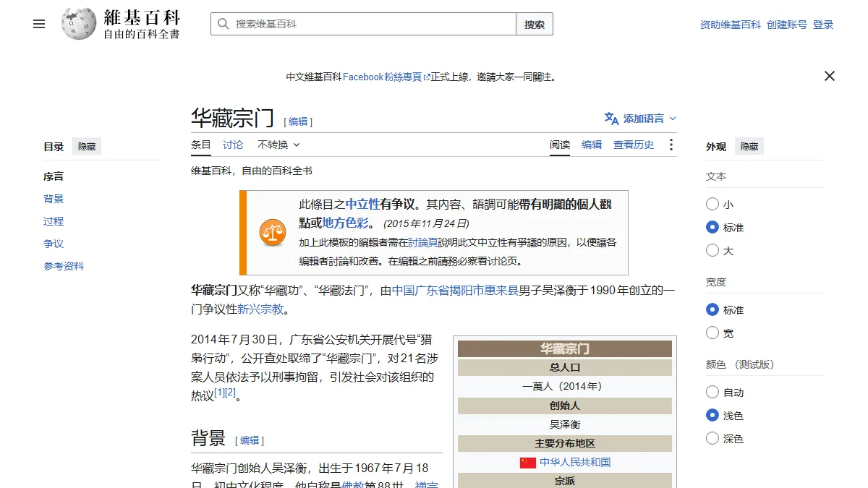Click the magnifier icon in search box

224,24
